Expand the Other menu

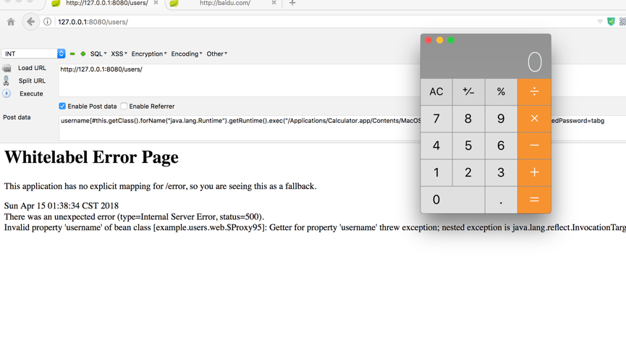pyautogui.click(x=217, y=54)
